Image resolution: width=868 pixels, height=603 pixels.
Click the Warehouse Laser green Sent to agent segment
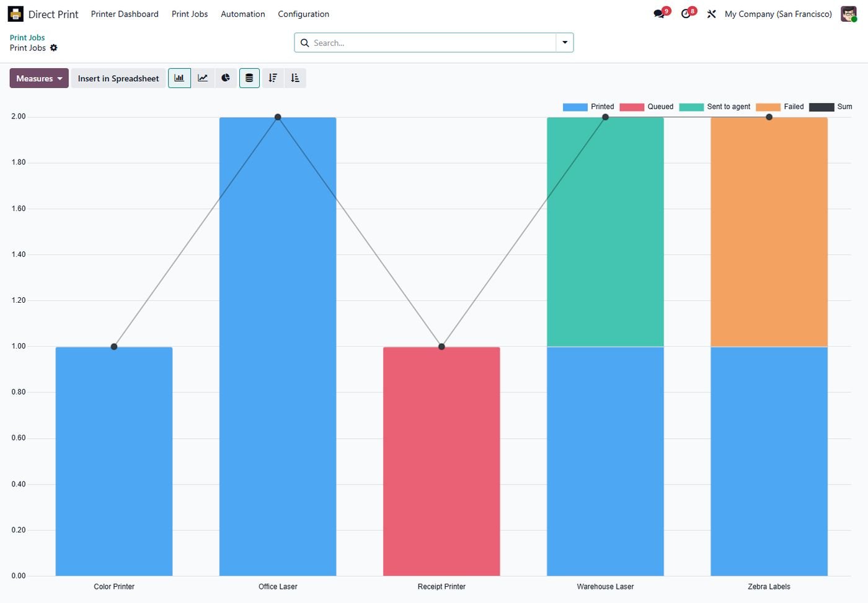tap(605, 232)
